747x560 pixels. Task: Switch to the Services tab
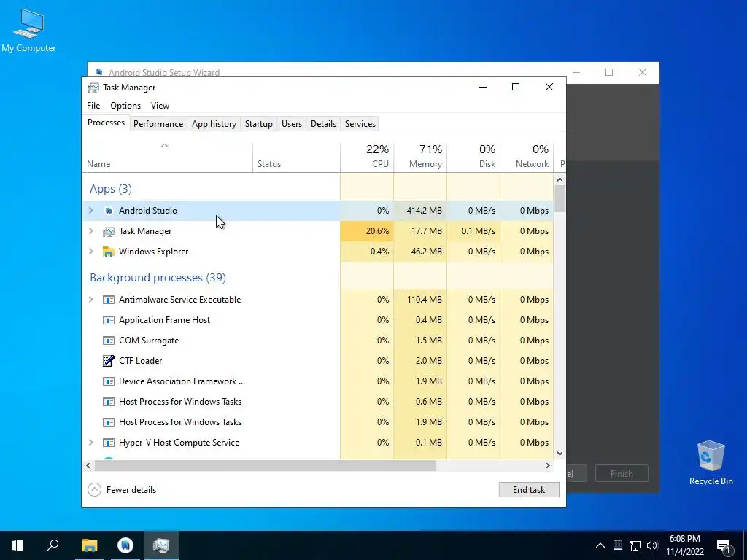pos(360,124)
